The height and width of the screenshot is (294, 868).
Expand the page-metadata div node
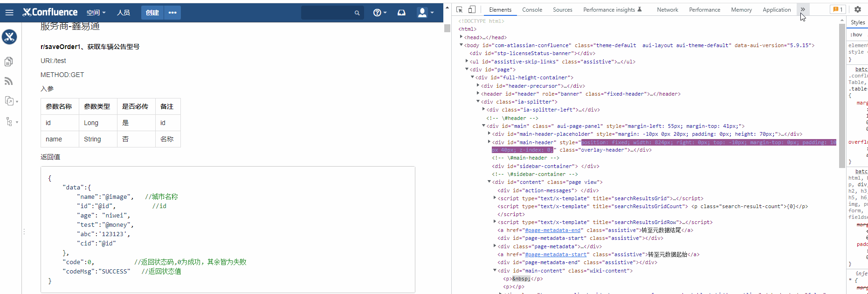[495, 246]
